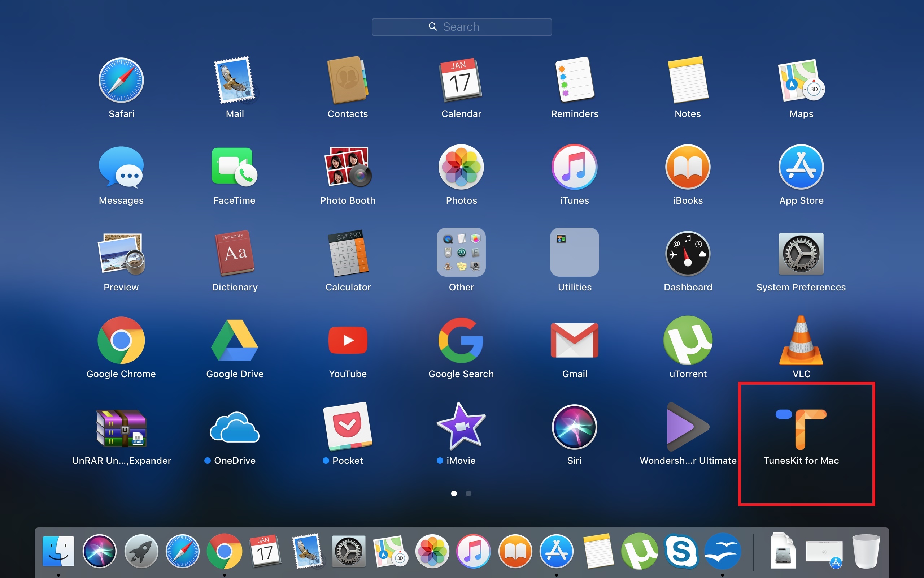Open iTunes in Launchpad grid
Image resolution: width=924 pixels, height=578 pixels.
(x=574, y=167)
